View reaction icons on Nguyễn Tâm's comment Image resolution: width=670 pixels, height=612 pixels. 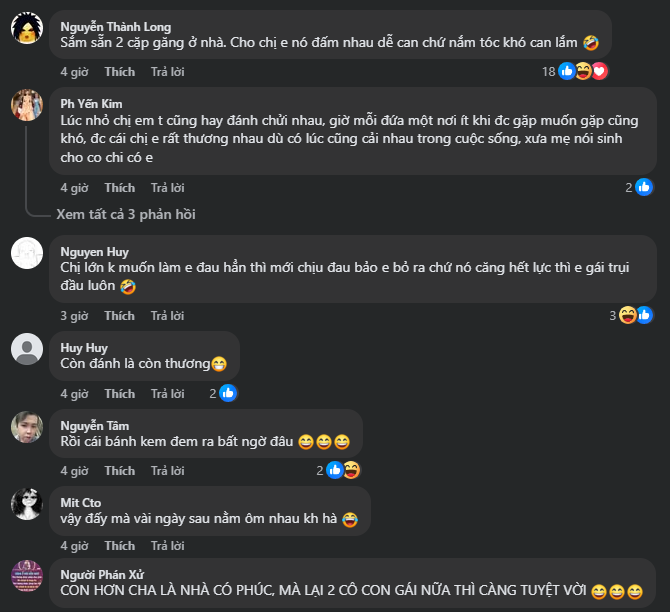pyautogui.click(x=343, y=470)
